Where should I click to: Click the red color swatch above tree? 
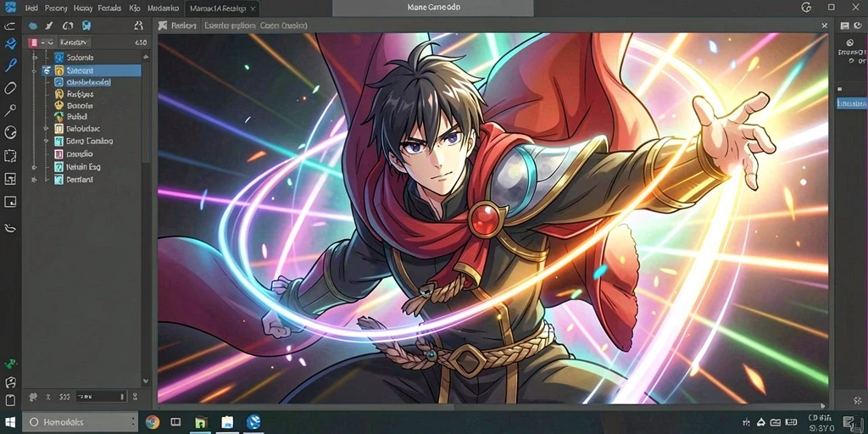(x=33, y=42)
